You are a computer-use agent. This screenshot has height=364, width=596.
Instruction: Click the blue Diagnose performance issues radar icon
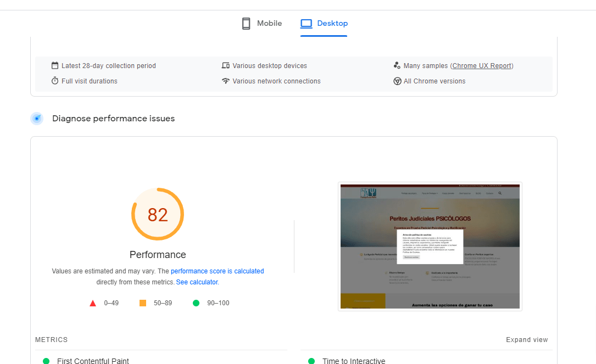[37, 119]
